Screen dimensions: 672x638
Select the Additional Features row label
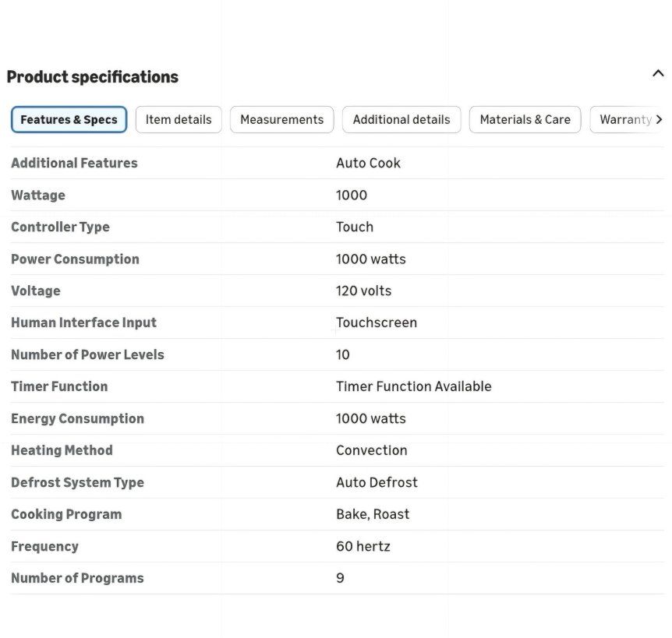pos(74,163)
